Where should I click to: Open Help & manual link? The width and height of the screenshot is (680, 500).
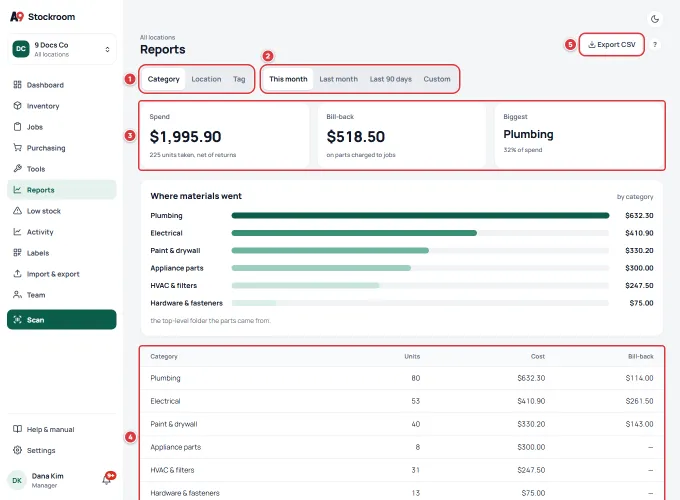tap(62, 429)
